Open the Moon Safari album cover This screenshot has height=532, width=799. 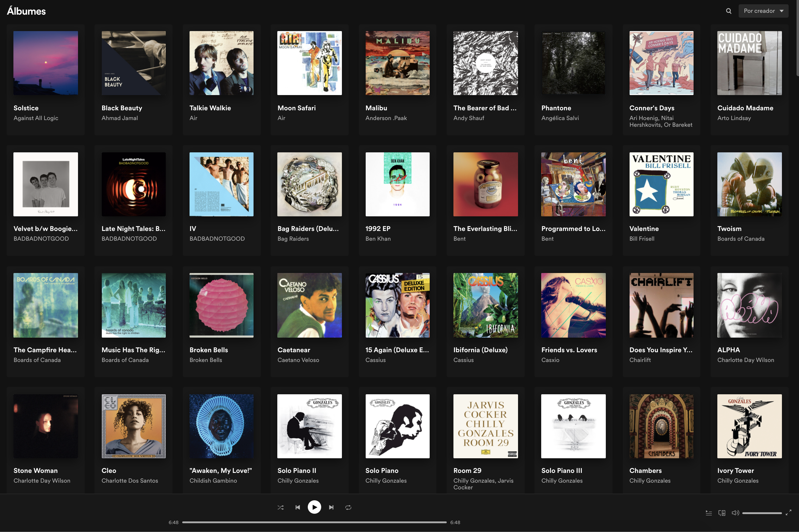coord(309,63)
